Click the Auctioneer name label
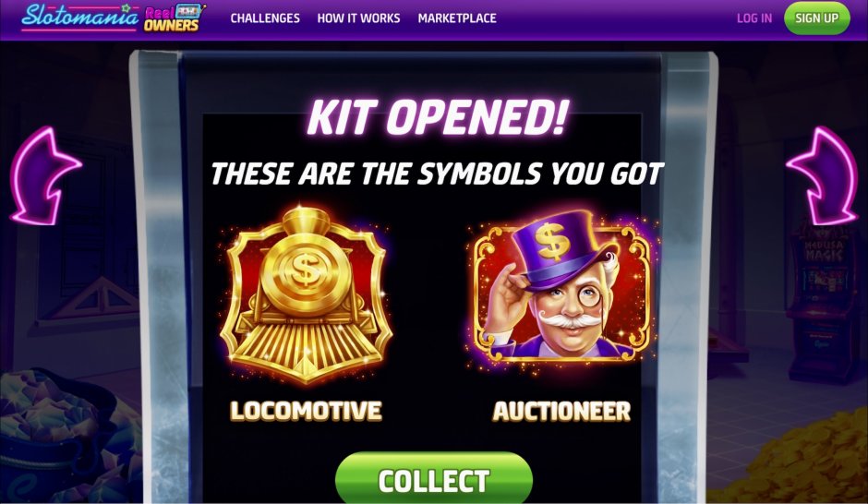 coord(561,411)
